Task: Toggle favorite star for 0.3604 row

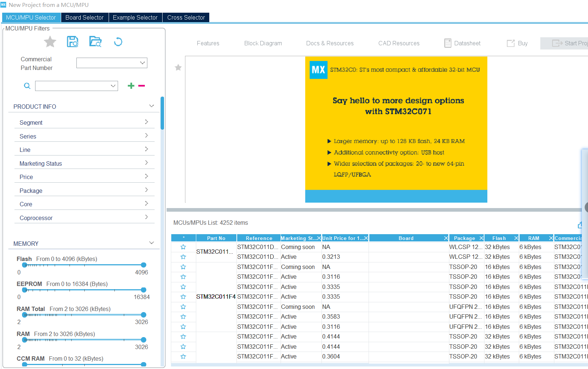Action: [x=183, y=356]
